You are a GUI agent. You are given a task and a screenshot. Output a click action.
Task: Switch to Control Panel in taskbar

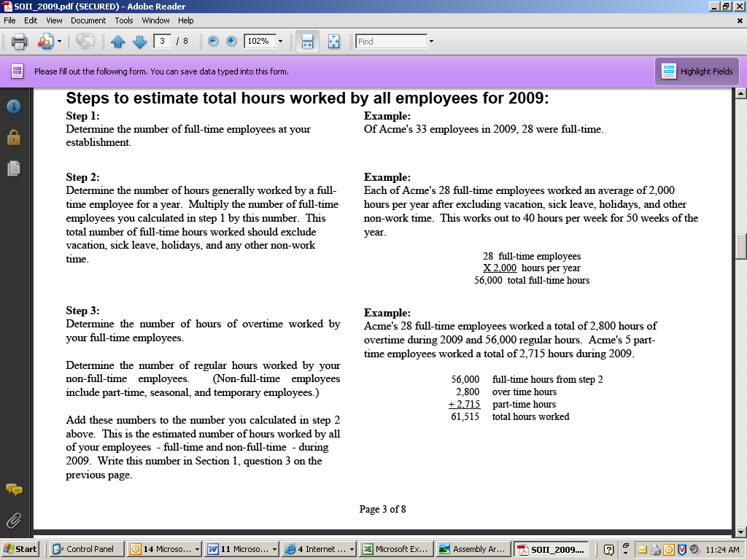(x=86, y=549)
